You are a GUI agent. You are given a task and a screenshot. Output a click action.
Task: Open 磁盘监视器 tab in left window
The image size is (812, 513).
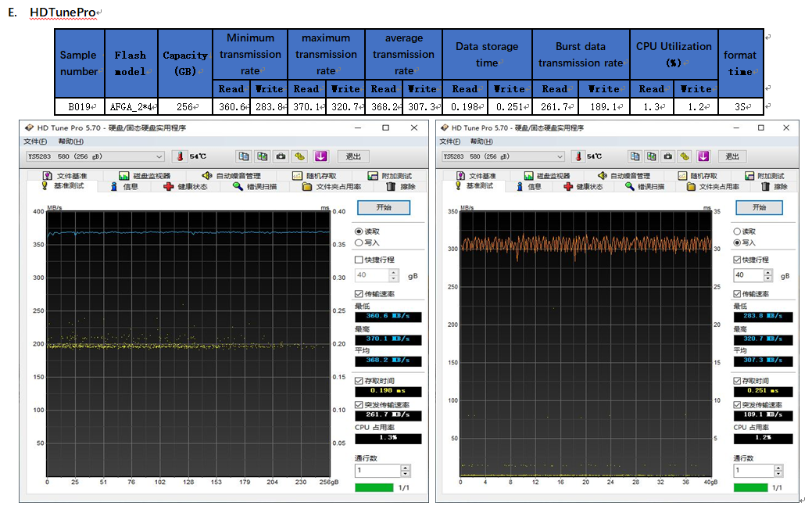coord(145,176)
